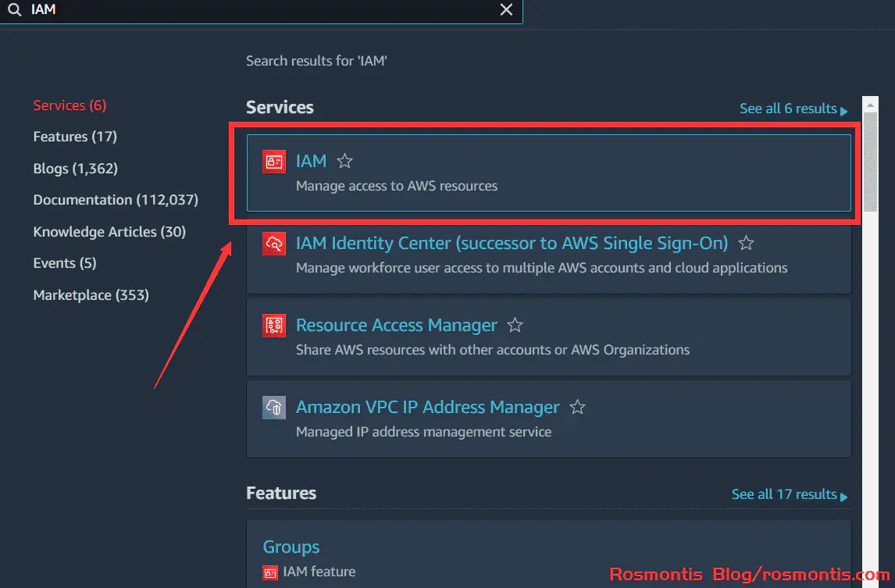Star the IAM Identity Center service
895x588 pixels.
pos(746,243)
